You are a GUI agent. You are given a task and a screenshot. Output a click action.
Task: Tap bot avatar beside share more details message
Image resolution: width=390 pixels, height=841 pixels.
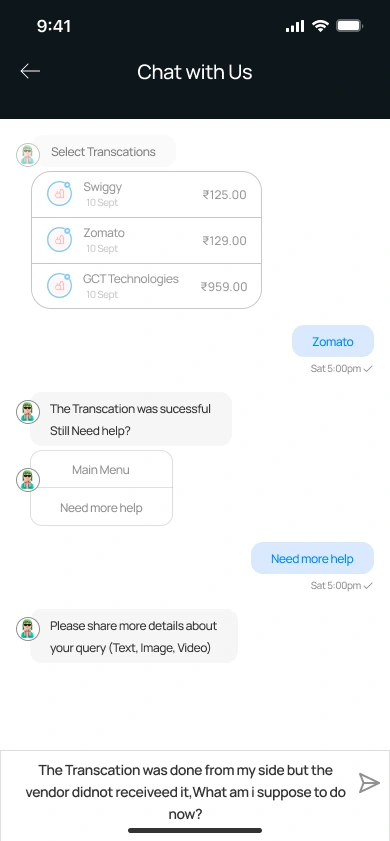(28, 628)
